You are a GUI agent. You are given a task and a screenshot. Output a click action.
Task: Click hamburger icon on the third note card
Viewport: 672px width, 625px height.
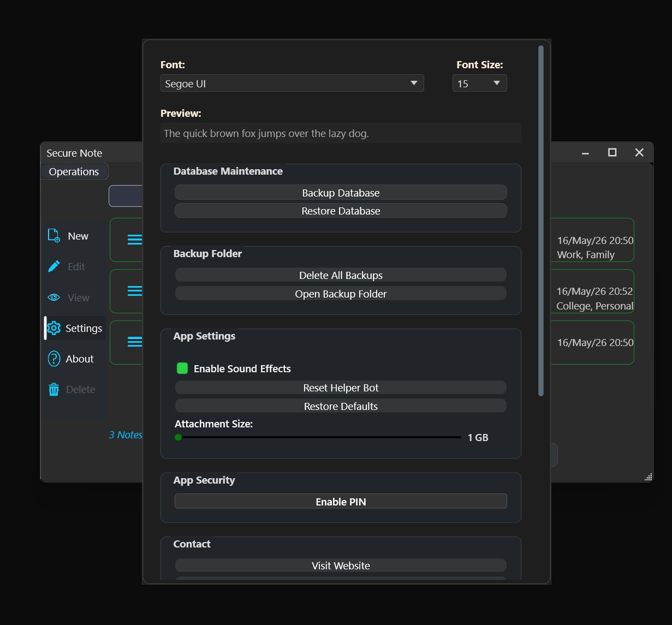click(134, 342)
